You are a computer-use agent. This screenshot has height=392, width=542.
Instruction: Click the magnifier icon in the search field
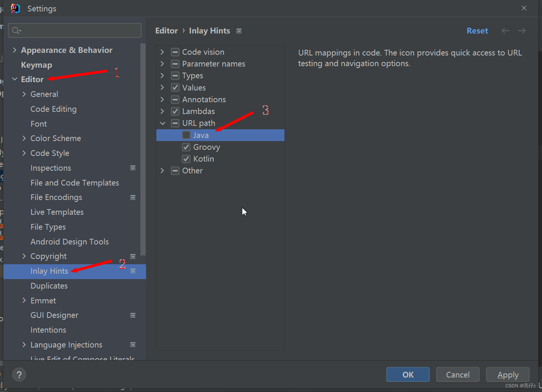(x=16, y=30)
